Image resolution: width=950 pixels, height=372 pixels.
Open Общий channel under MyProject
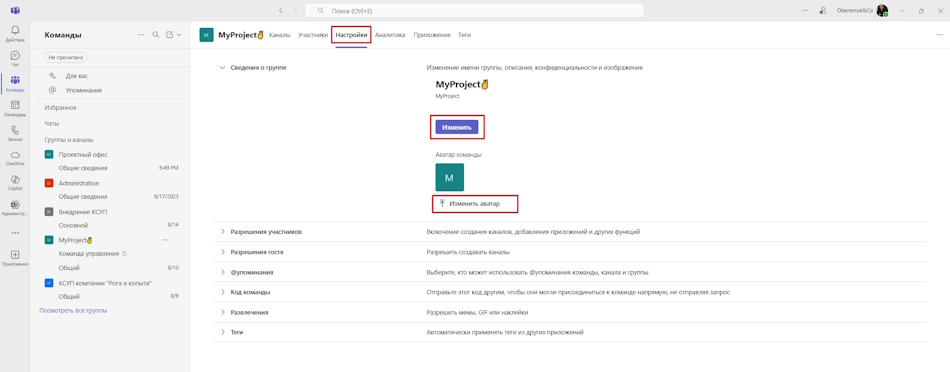tap(69, 267)
